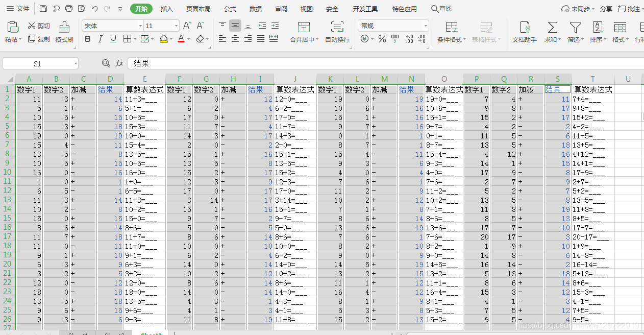644x335 pixels.
Task: Expand the borders dropdown arrow
Action: click(x=134, y=39)
